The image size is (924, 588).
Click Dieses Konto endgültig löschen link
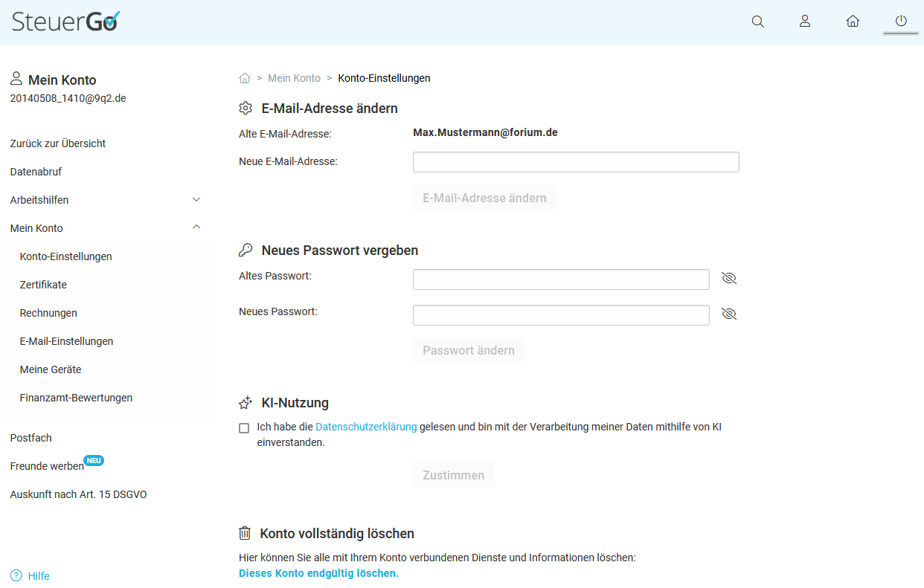pos(318,573)
